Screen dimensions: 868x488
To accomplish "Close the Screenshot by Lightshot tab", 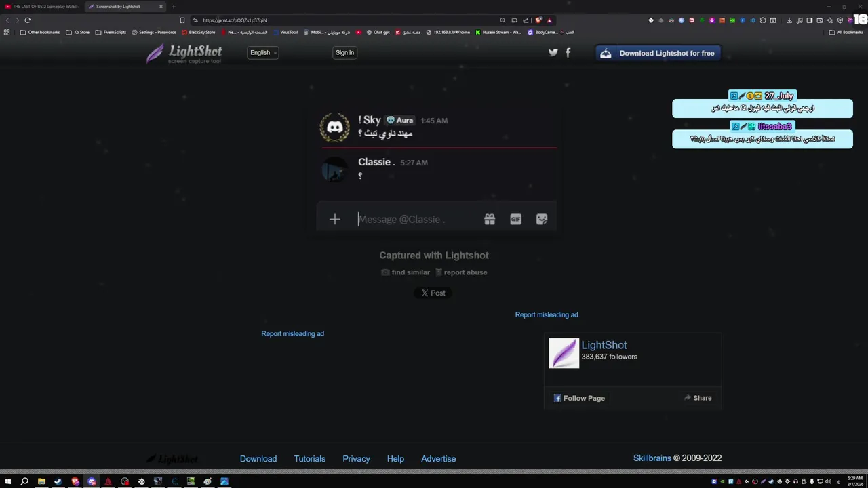I will (x=161, y=7).
